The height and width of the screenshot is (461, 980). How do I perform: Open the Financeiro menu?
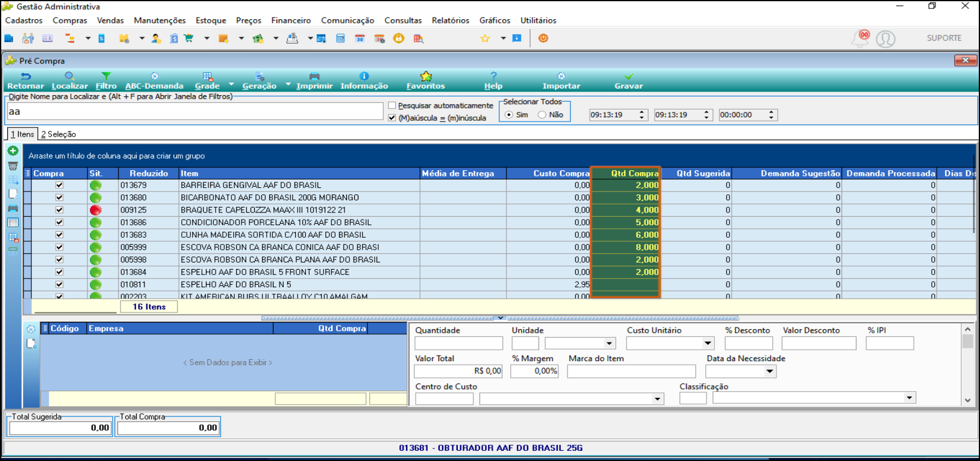(x=291, y=20)
